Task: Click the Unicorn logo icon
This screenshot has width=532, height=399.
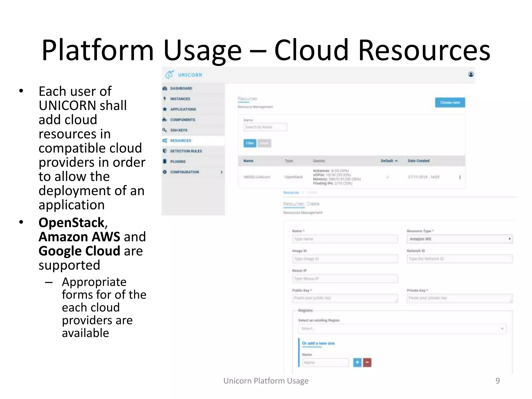Action: coord(170,75)
